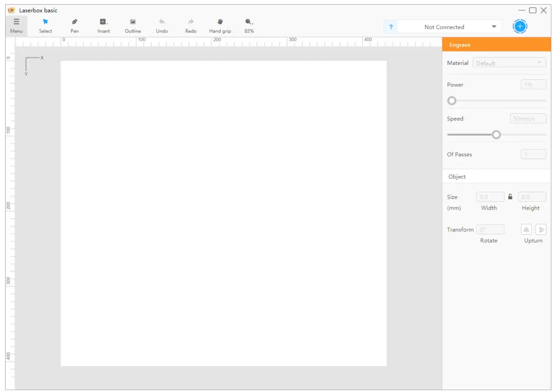Viewport: 556px width, 392px height.
Task: Open the Material Default dropdown
Action: (509, 63)
